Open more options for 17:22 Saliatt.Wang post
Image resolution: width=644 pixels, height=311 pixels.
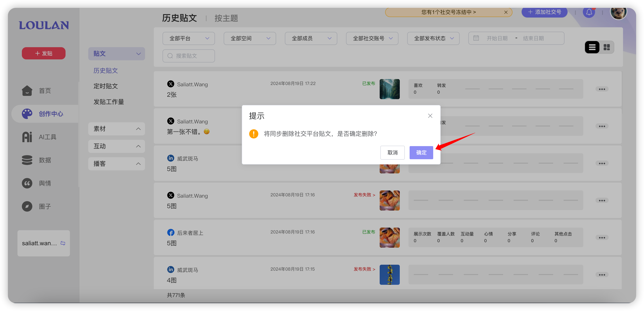point(602,89)
